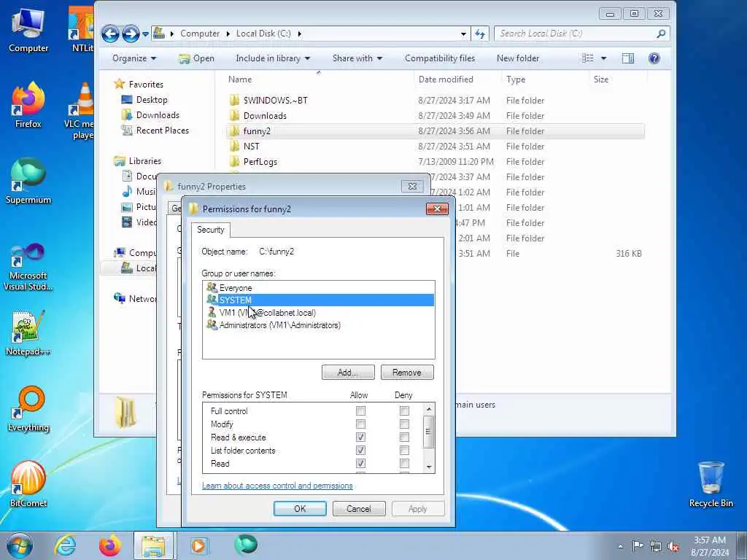The width and height of the screenshot is (747, 560).
Task: Launch Firefox from the desktop shortcut
Action: point(28,105)
